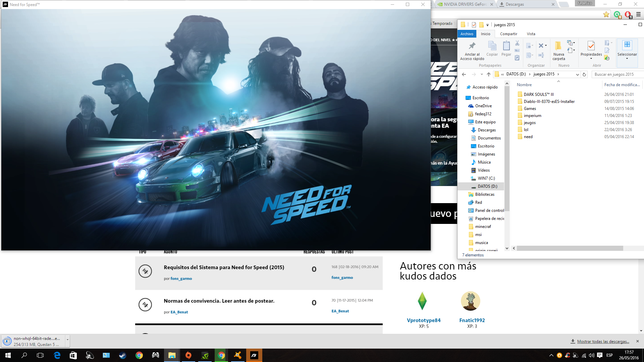644x362 pixels.
Task: Open the Requisitos del Sistema forum thread
Action: [224, 267]
